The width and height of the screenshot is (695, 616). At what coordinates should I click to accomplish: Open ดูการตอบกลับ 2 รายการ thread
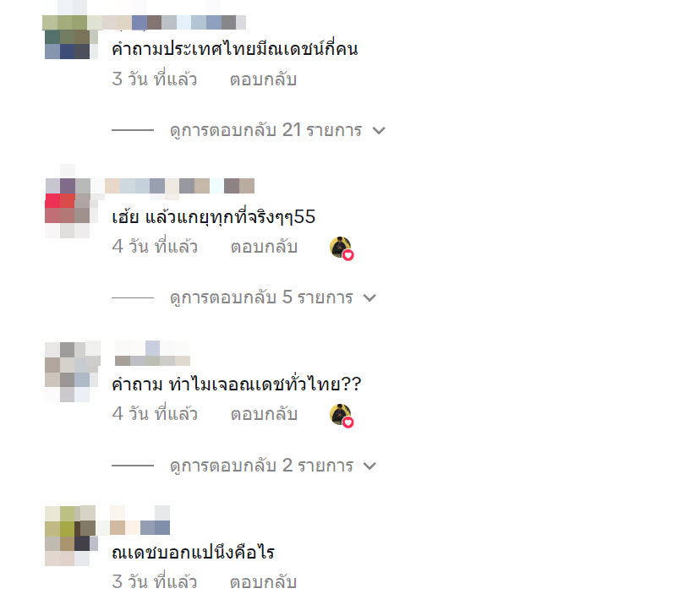click(261, 466)
